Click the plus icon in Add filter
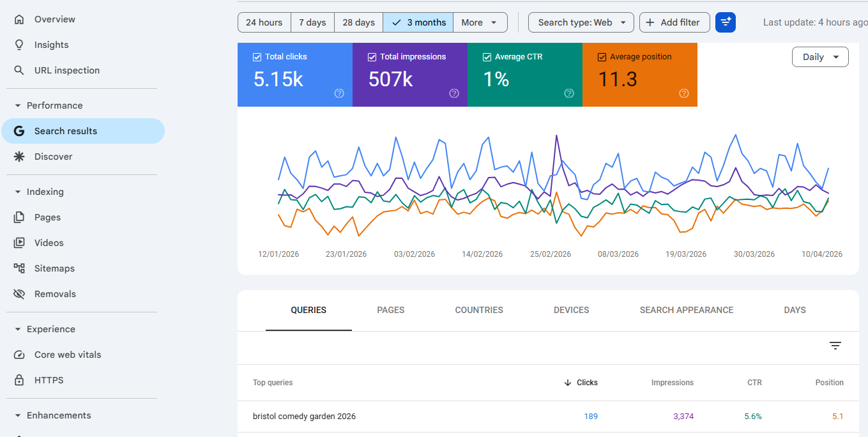This screenshot has height=437, width=868. tap(650, 22)
